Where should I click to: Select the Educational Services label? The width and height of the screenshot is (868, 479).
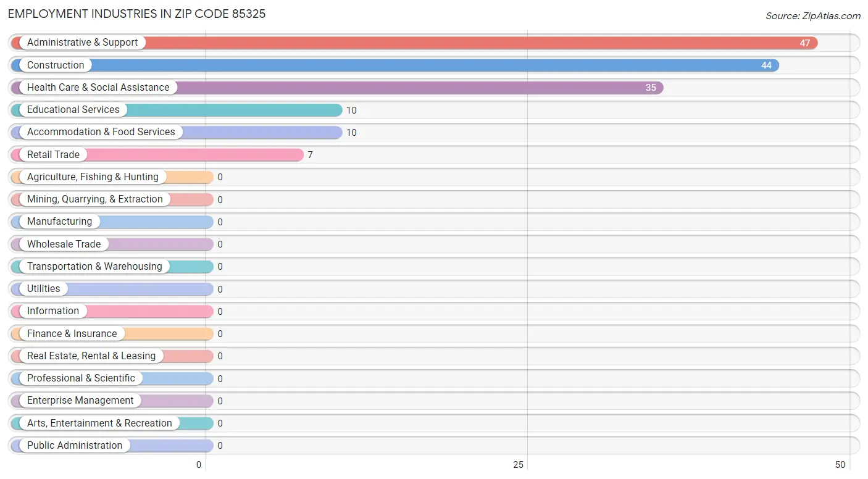pos(73,109)
